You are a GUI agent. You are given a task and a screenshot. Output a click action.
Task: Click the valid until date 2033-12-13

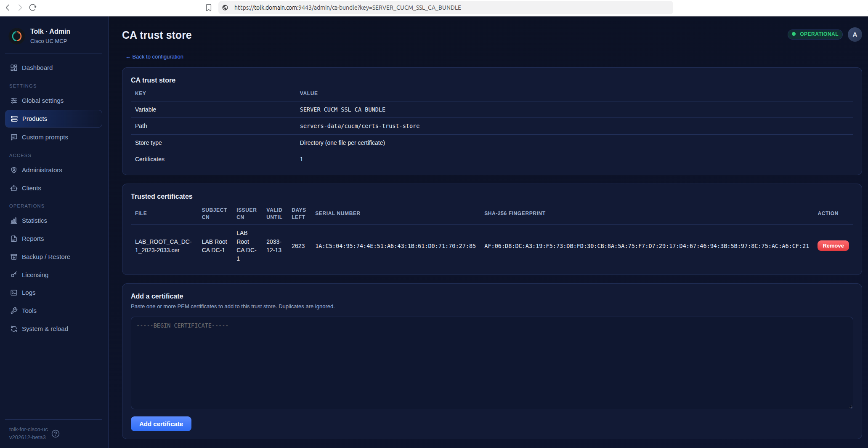point(274,246)
